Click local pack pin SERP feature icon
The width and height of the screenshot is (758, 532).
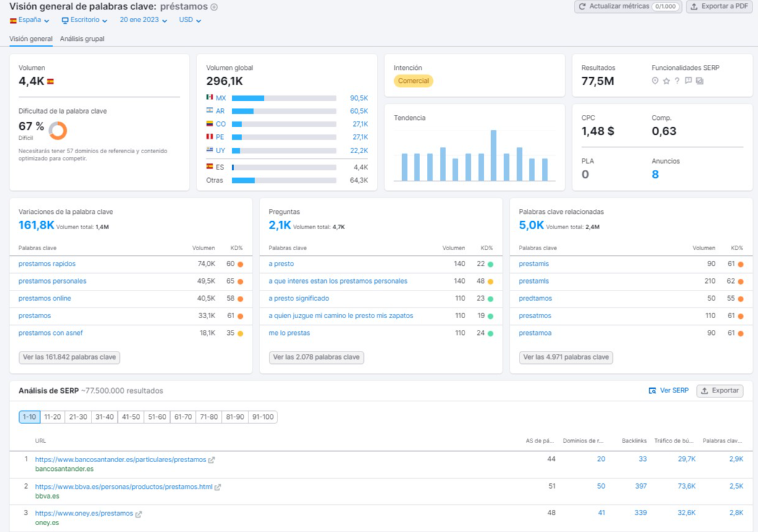(x=655, y=81)
